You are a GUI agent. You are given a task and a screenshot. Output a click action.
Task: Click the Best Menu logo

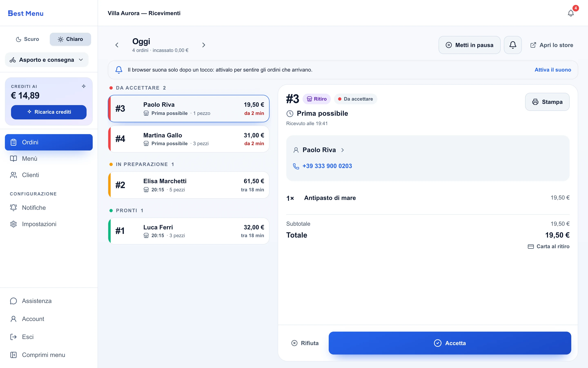pos(26,13)
